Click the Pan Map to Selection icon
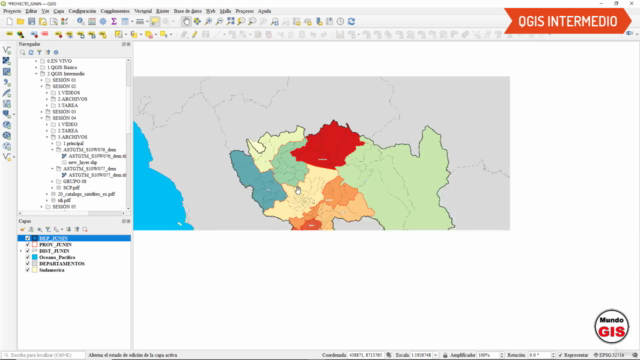640x360 pixels. coord(197,21)
